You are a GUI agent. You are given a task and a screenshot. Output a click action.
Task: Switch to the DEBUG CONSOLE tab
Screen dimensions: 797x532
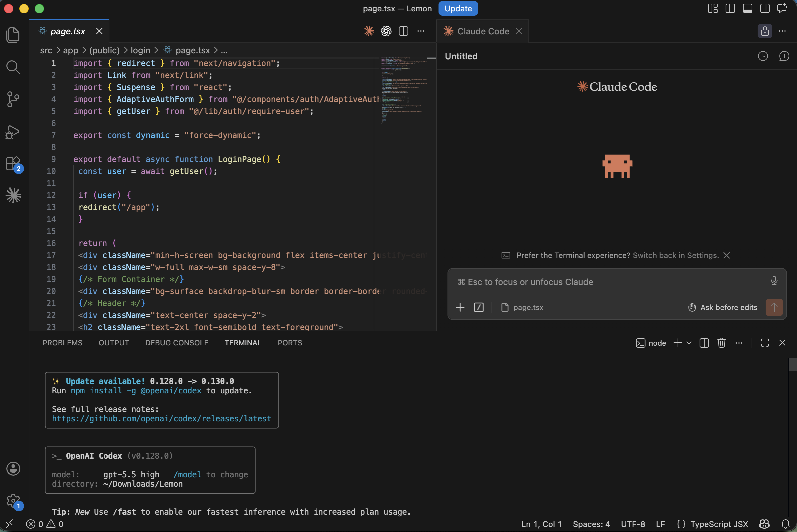(x=176, y=343)
